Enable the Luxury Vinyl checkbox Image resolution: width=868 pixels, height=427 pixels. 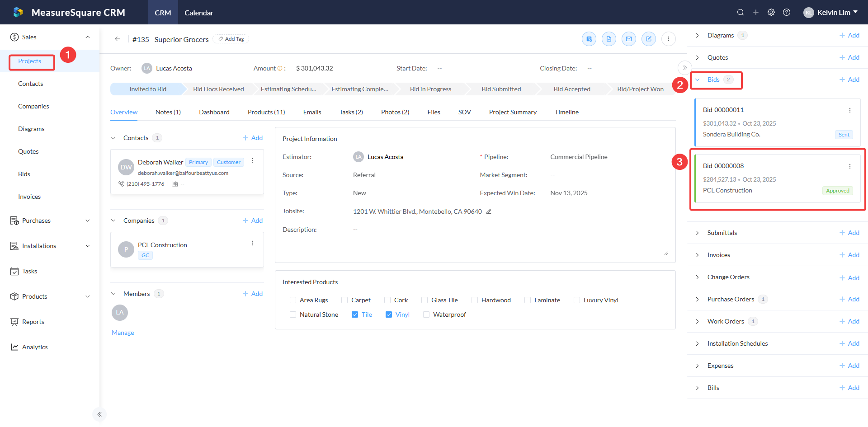(577, 300)
